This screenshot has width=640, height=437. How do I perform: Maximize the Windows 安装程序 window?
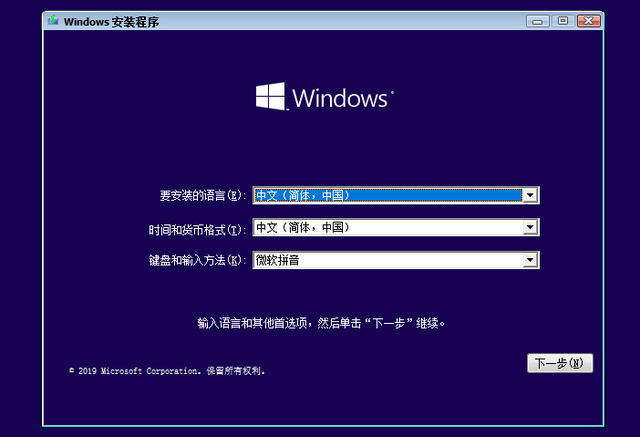563,21
